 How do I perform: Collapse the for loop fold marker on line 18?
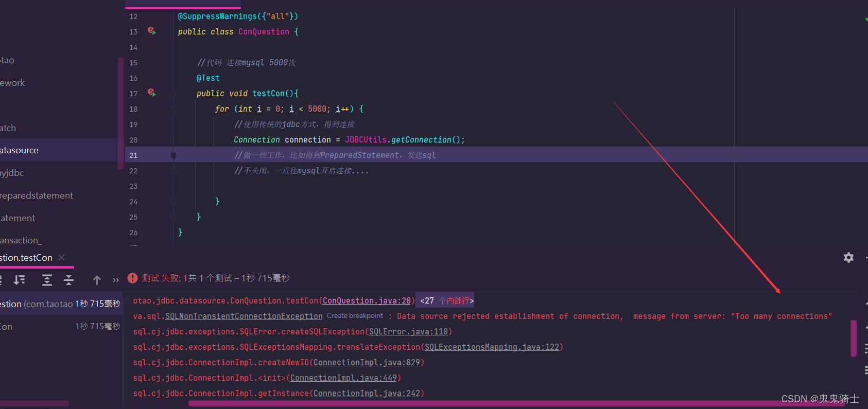(x=173, y=109)
